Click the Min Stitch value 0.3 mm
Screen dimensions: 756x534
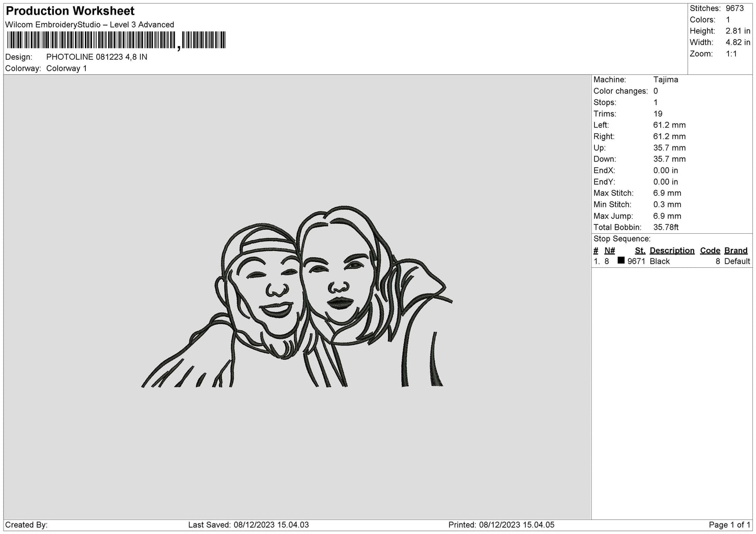pos(667,204)
